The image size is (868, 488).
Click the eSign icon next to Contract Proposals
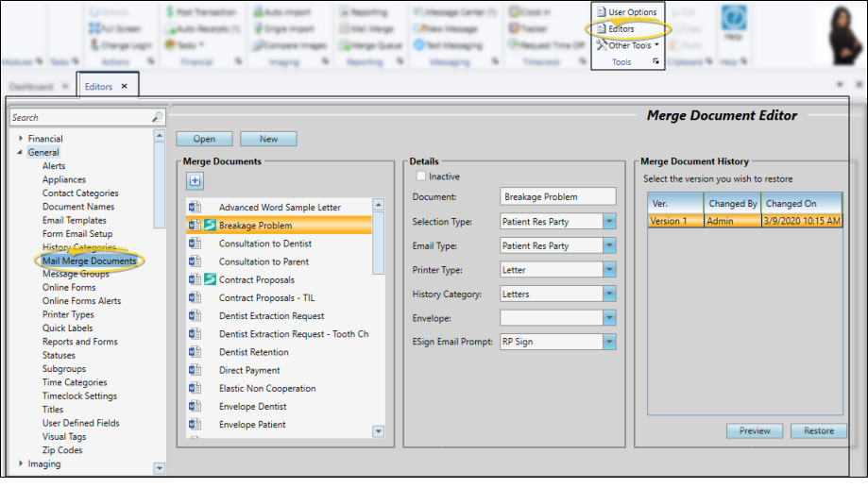210,280
